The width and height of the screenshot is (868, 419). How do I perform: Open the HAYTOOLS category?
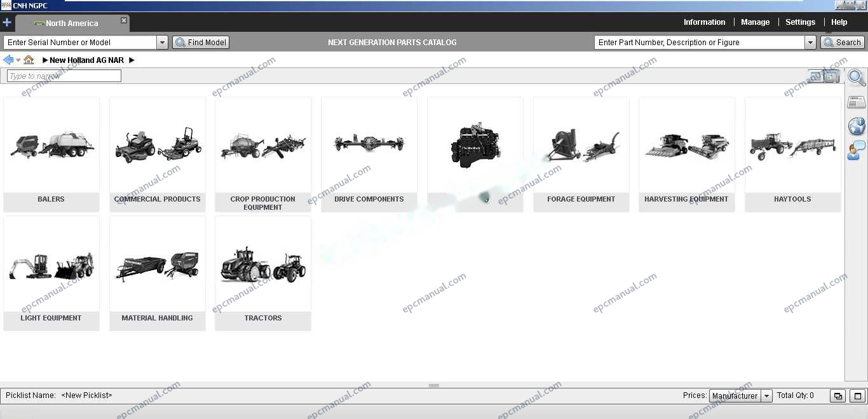click(793, 155)
